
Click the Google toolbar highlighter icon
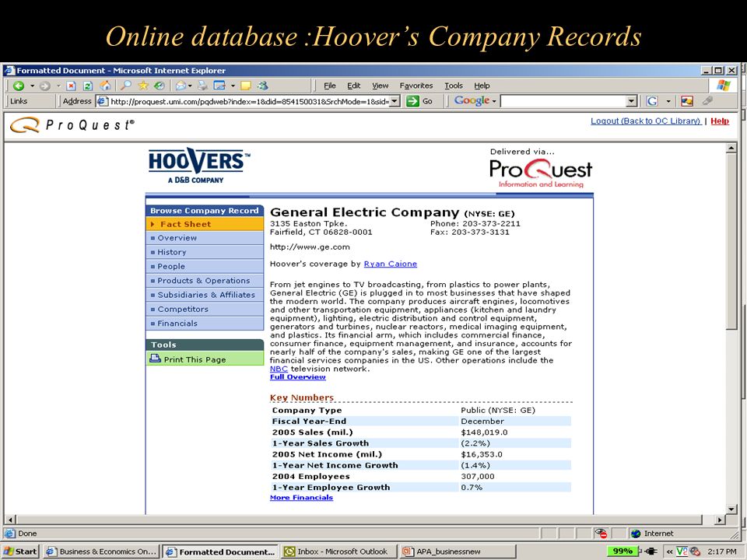(x=707, y=100)
